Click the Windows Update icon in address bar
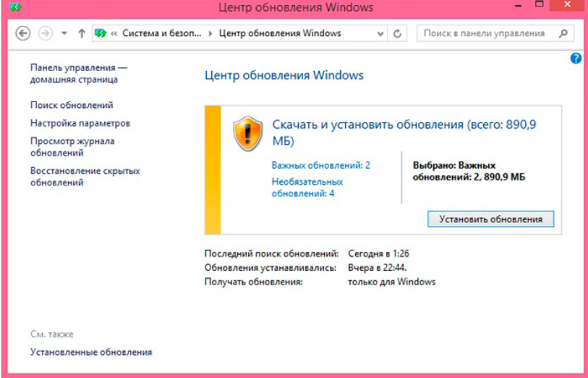This screenshot has width=588, height=378. [x=101, y=33]
